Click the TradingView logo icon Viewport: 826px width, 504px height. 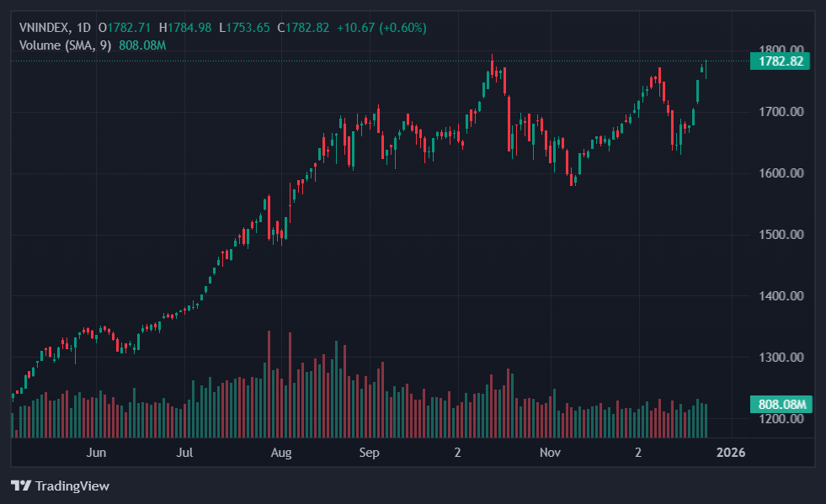[21, 485]
